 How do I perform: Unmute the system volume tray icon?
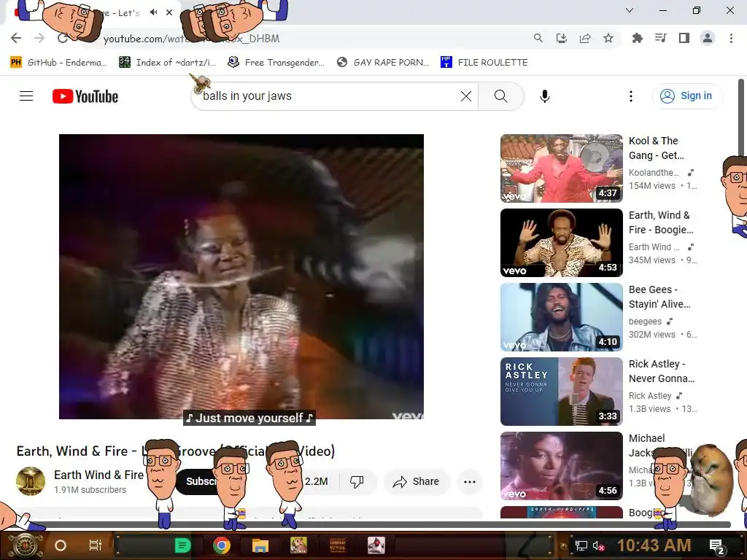pos(598,545)
